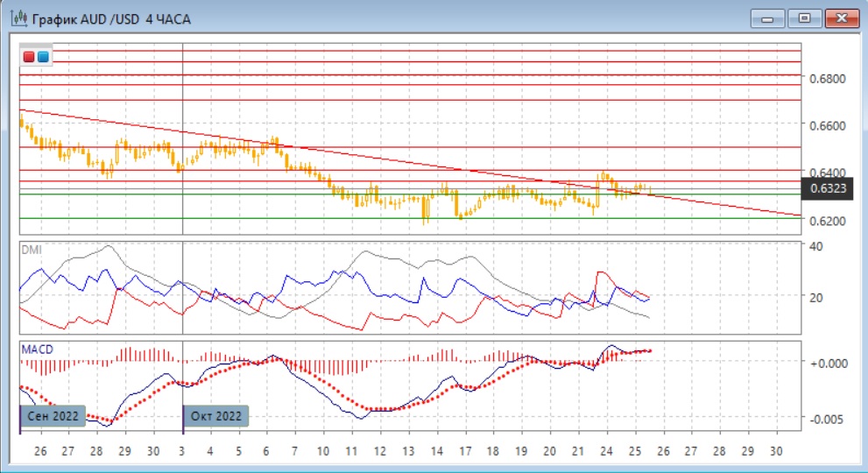Click the 0.6200 price axis label

pos(828,221)
